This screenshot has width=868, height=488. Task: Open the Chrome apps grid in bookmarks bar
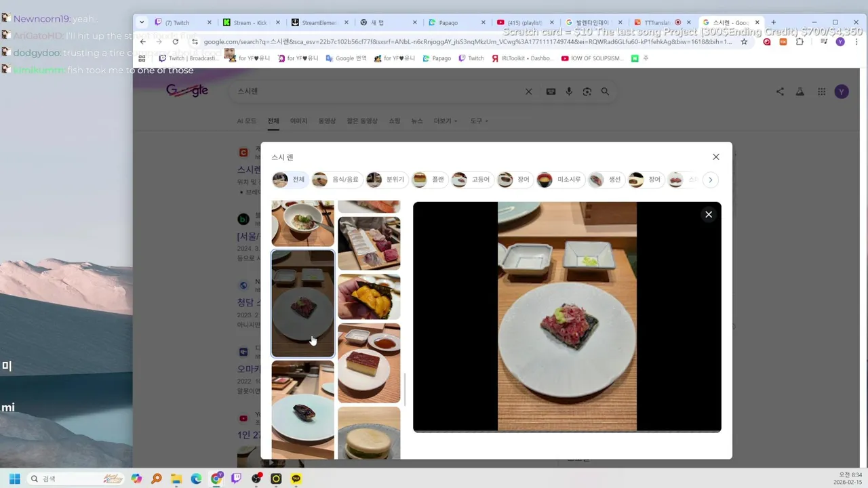(142, 58)
